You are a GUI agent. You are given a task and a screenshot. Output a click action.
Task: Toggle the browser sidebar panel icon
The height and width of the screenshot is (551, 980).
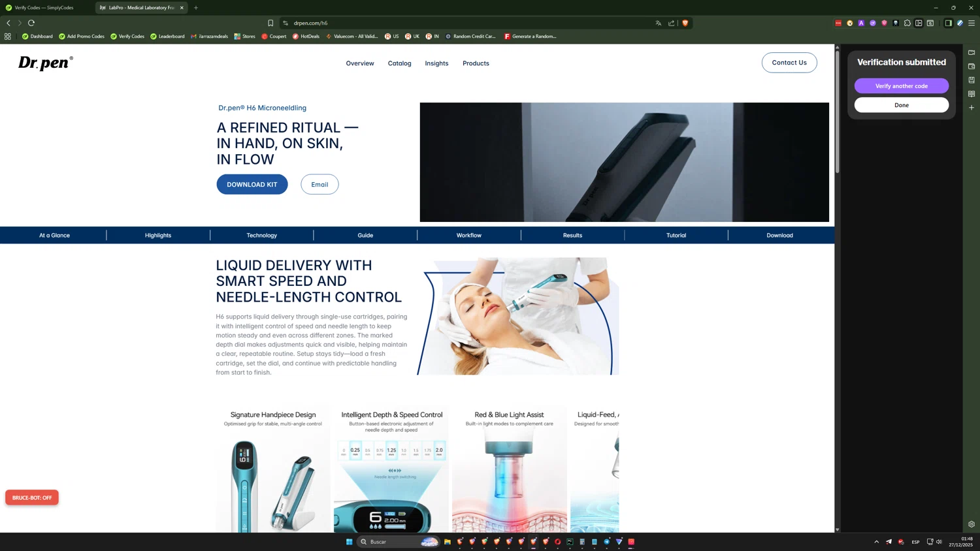coord(948,23)
